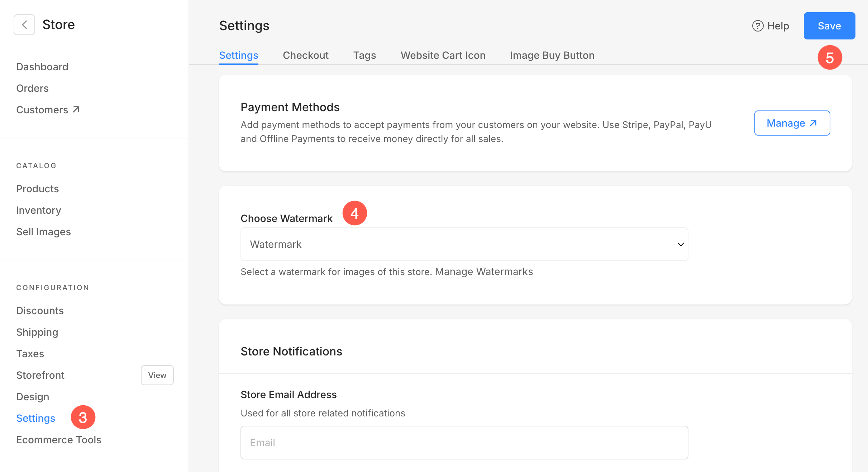
Task: Open Dashboard in the sidebar
Action: pyautogui.click(x=42, y=67)
